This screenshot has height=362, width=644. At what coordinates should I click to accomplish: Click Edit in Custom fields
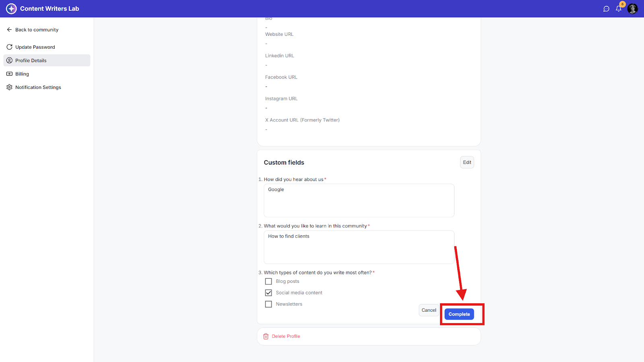467,162
